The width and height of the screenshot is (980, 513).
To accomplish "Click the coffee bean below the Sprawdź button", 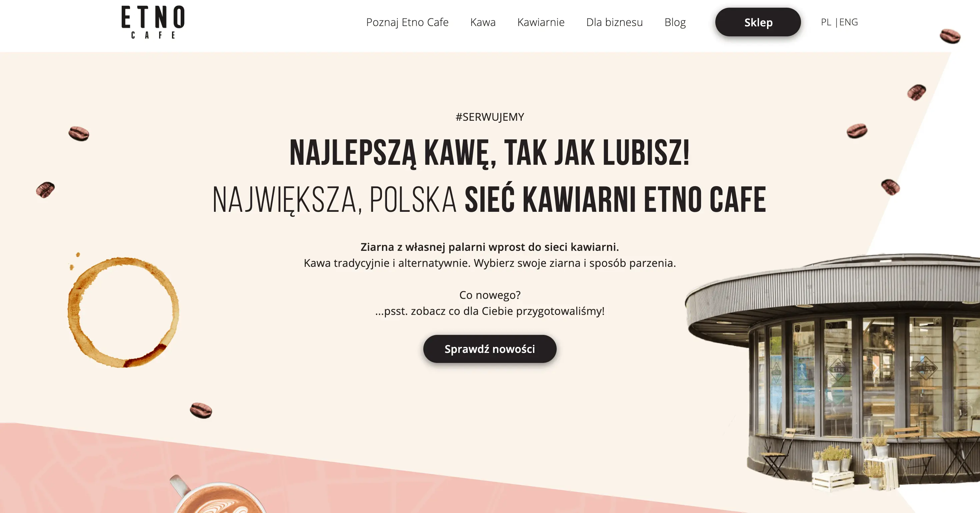I will coord(201,410).
